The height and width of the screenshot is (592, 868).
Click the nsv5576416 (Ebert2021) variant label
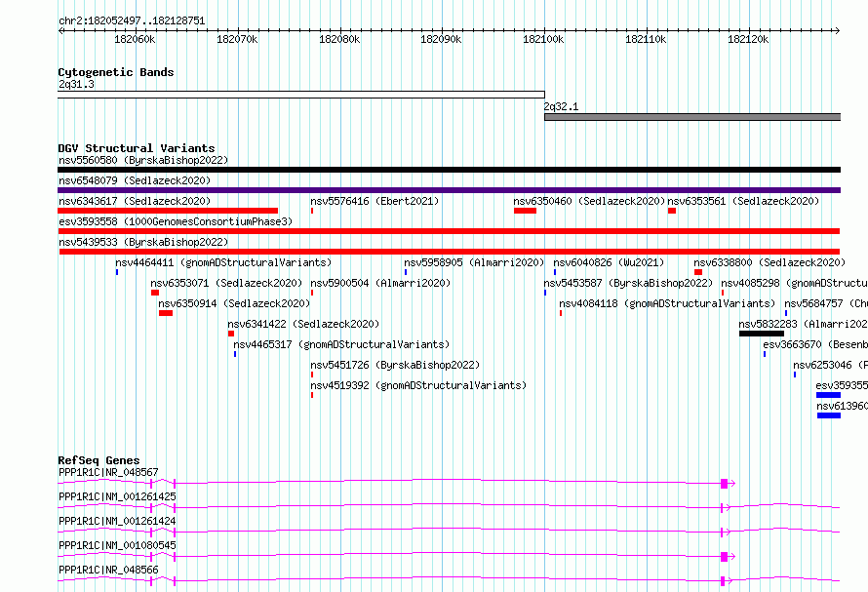point(375,201)
